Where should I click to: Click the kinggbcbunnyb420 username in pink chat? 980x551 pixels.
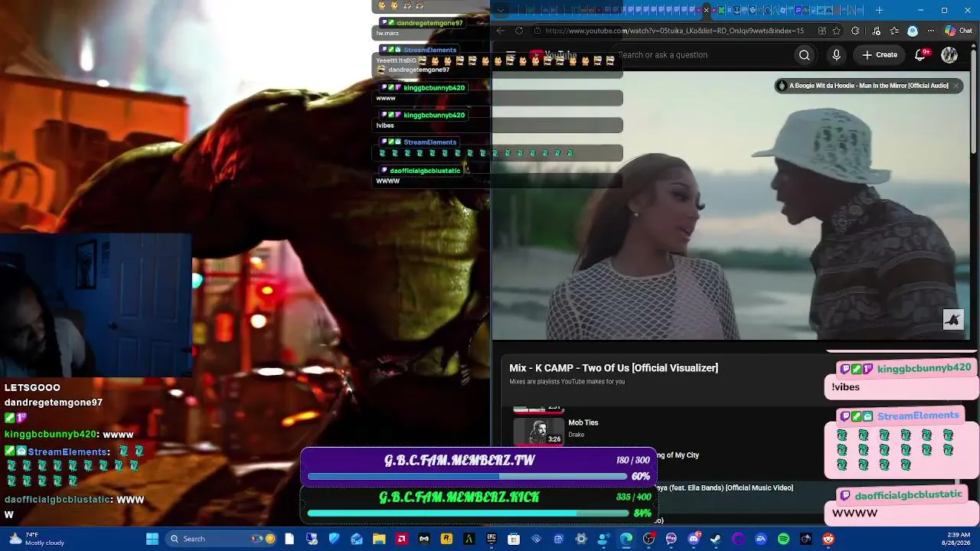924,368
